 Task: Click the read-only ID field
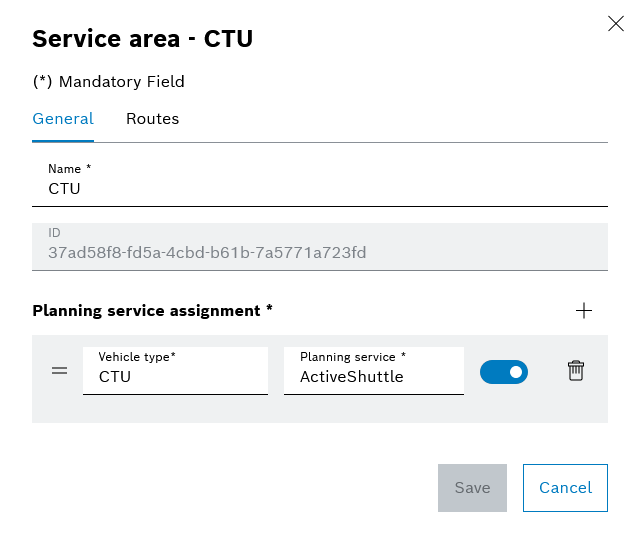[320, 246]
